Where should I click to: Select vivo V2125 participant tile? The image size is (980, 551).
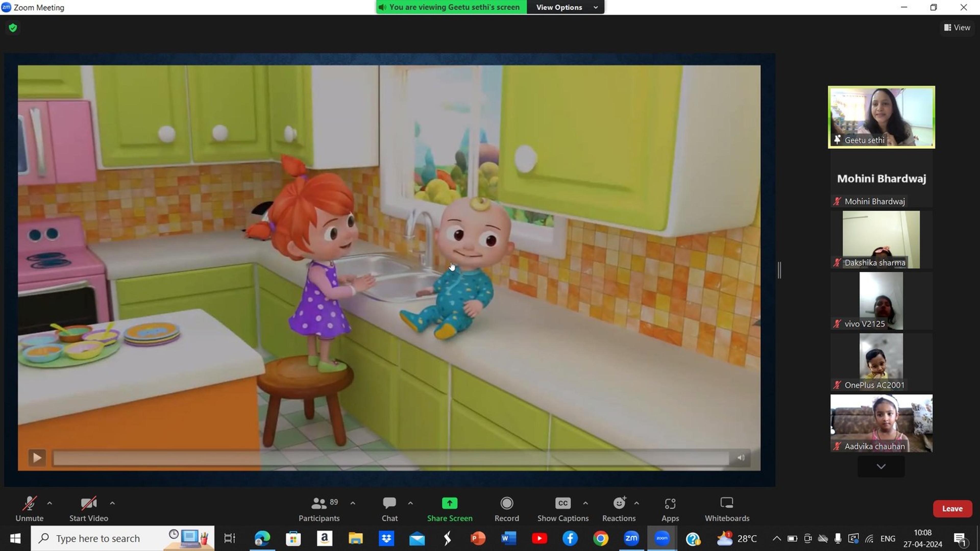[x=881, y=301]
